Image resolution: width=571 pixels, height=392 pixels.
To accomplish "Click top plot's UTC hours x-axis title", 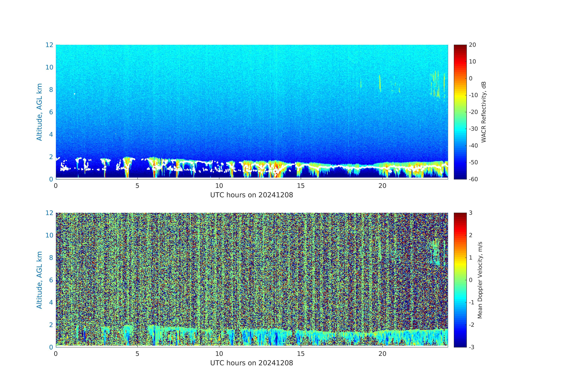I will 252,195.
